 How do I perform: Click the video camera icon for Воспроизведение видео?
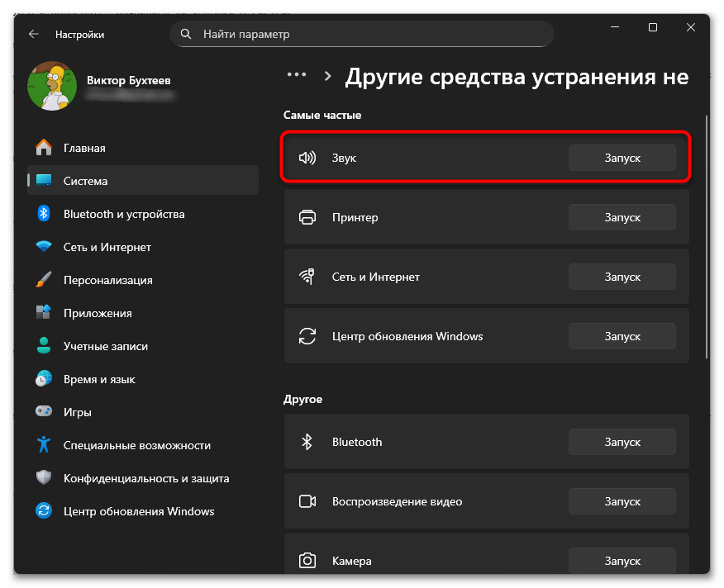pos(307,500)
